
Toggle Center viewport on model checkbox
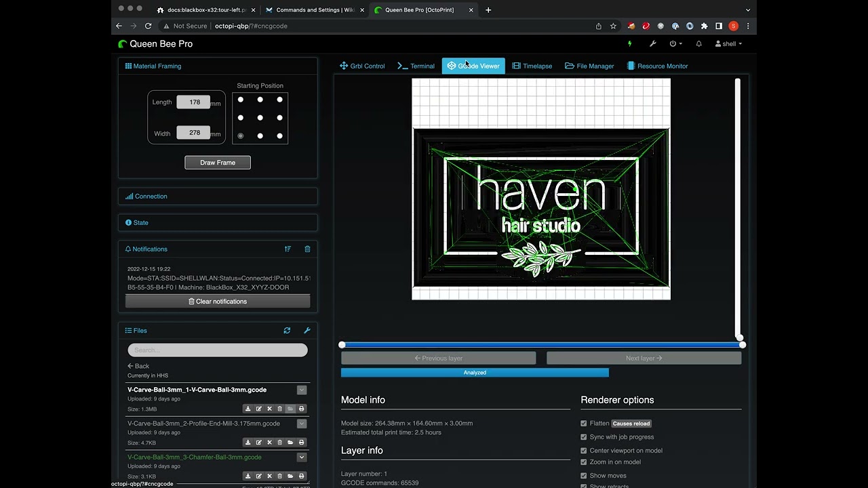tap(584, 451)
